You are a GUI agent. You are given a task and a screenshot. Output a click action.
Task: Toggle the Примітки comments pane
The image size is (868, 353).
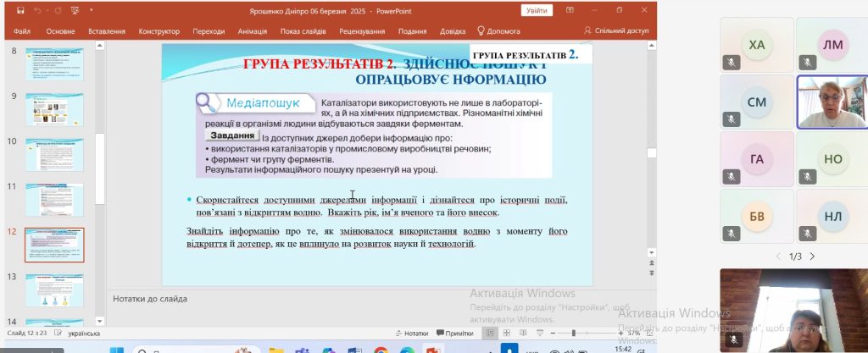coord(455,334)
